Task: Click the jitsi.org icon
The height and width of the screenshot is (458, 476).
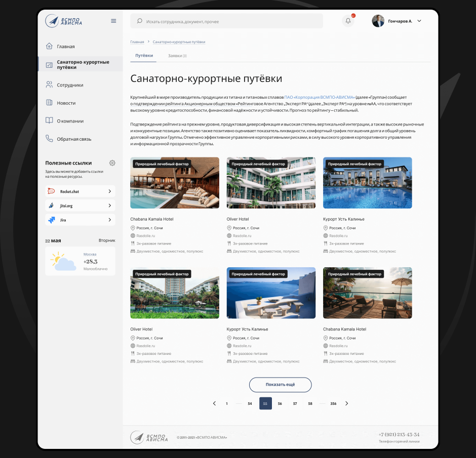Action: click(51, 206)
